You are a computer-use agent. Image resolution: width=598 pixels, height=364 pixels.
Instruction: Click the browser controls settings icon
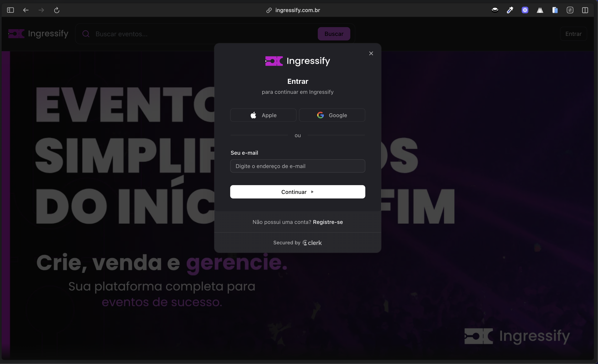570,10
